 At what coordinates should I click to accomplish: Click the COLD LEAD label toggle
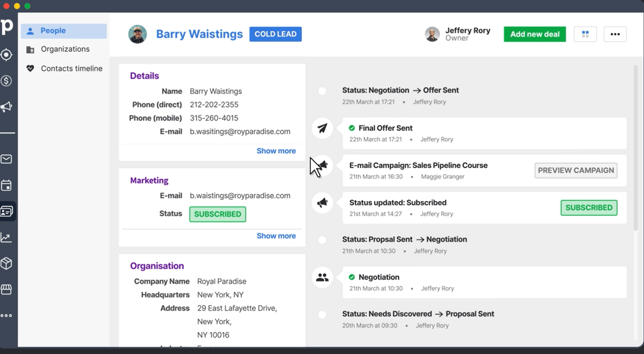pyautogui.click(x=275, y=34)
